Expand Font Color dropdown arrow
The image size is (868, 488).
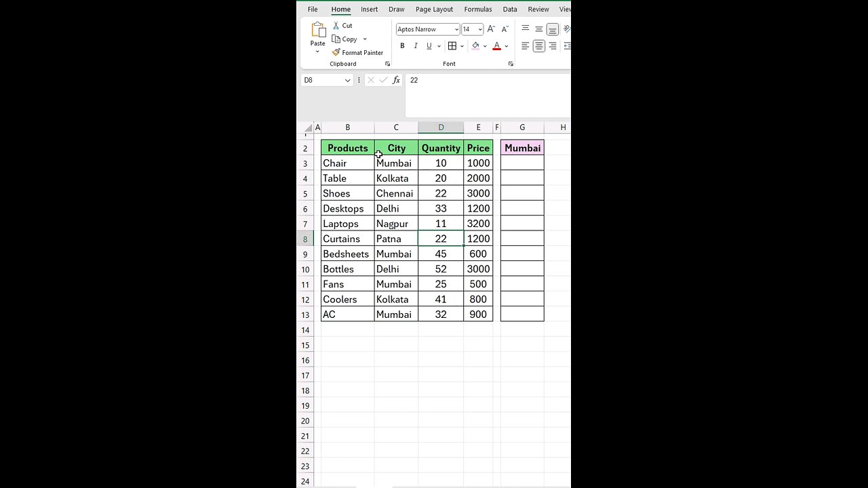tap(507, 46)
